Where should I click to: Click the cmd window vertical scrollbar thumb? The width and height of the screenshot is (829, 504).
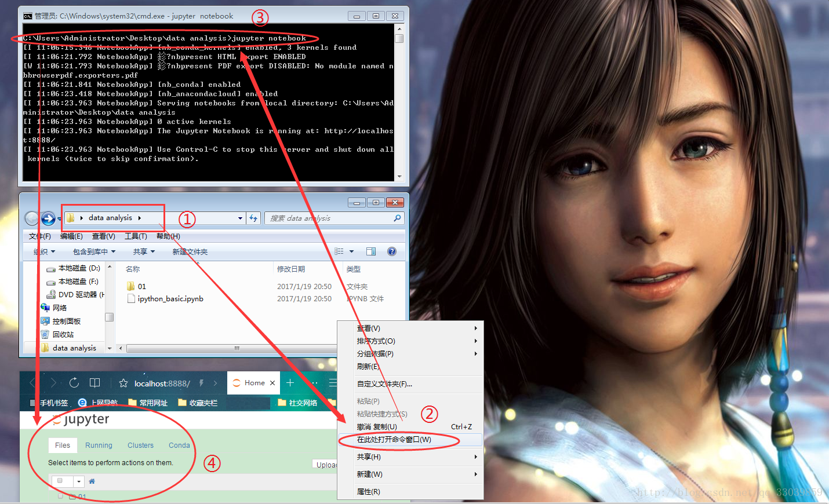399,38
